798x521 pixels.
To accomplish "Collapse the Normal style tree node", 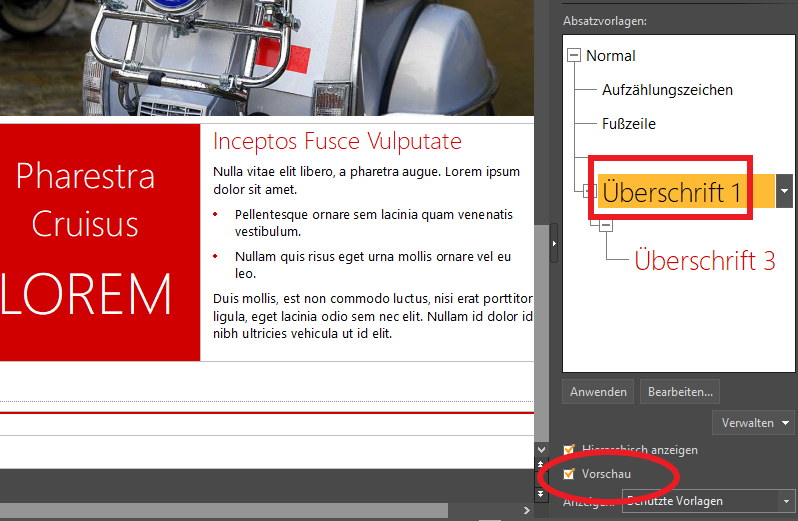I will pos(574,56).
